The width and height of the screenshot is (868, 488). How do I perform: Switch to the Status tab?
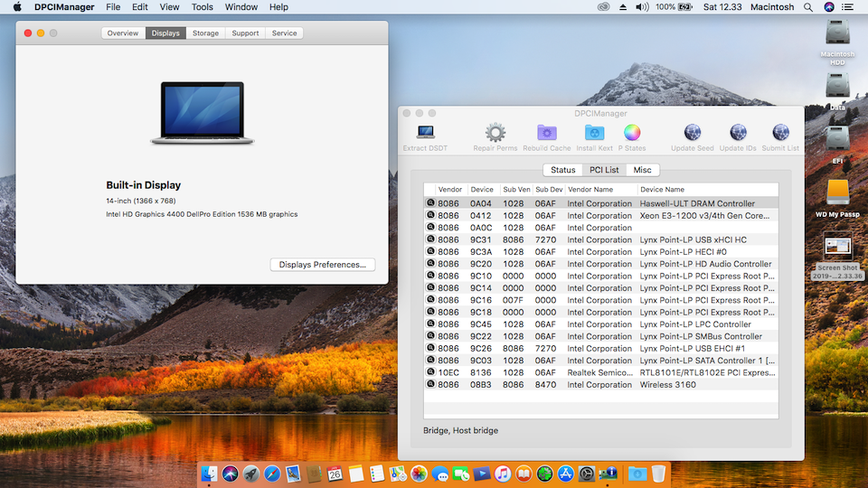pyautogui.click(x=562, y=170)
